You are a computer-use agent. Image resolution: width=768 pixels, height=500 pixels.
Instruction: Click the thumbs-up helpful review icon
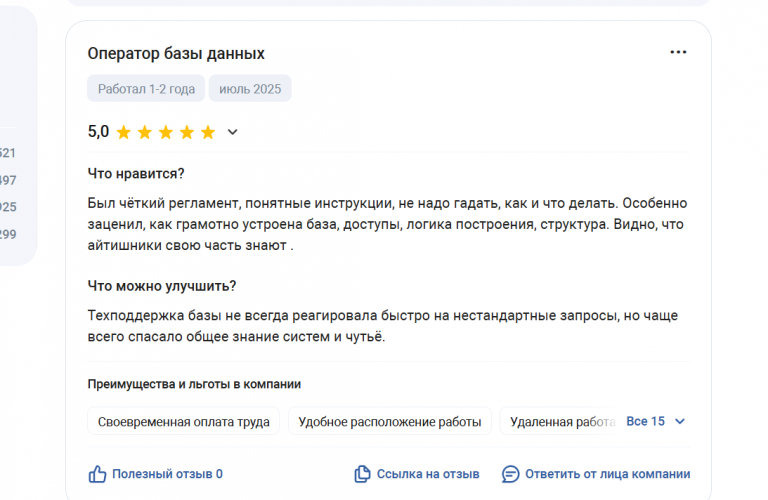click(97, 474)
